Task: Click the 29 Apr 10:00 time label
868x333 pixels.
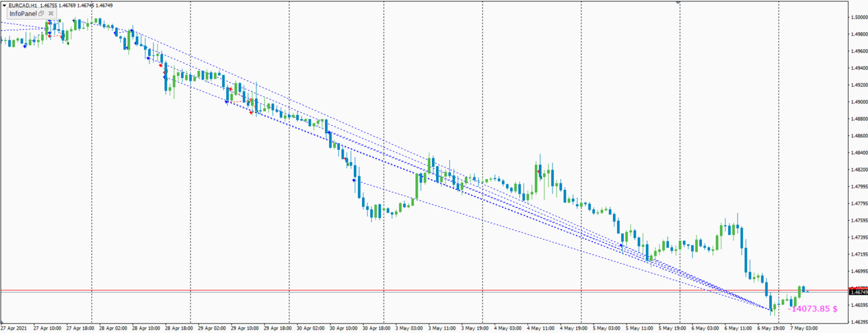Action: (245, 328)
